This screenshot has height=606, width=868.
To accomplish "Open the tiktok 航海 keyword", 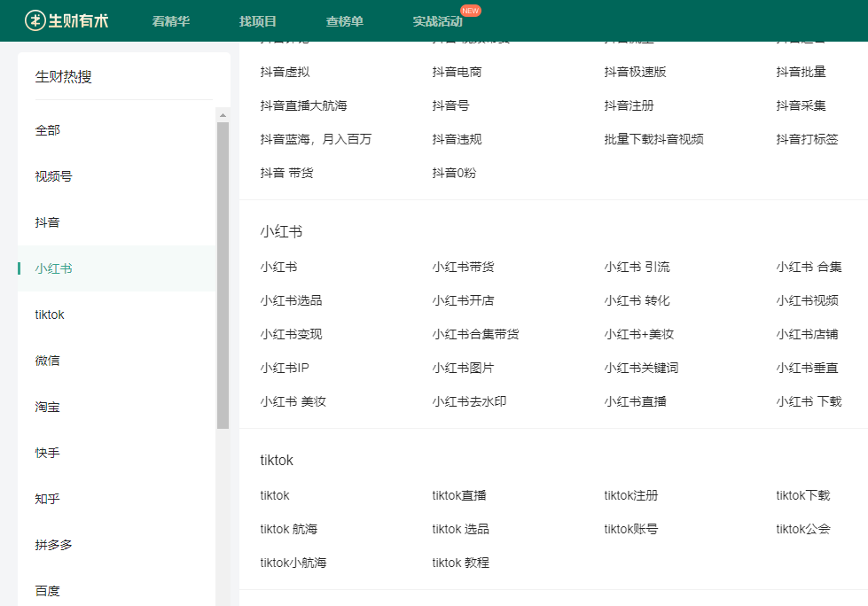I will click(288, 530).
